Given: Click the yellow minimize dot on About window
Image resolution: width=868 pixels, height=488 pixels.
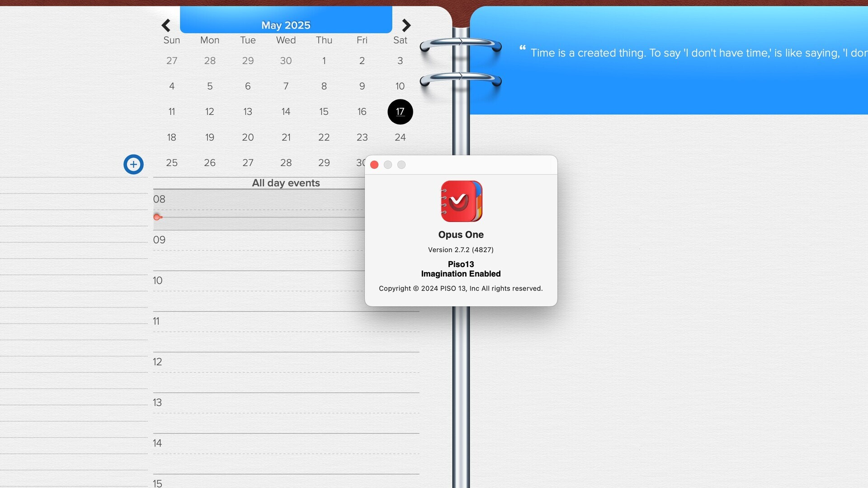Looking at the screenshot, I should (388, 164).
